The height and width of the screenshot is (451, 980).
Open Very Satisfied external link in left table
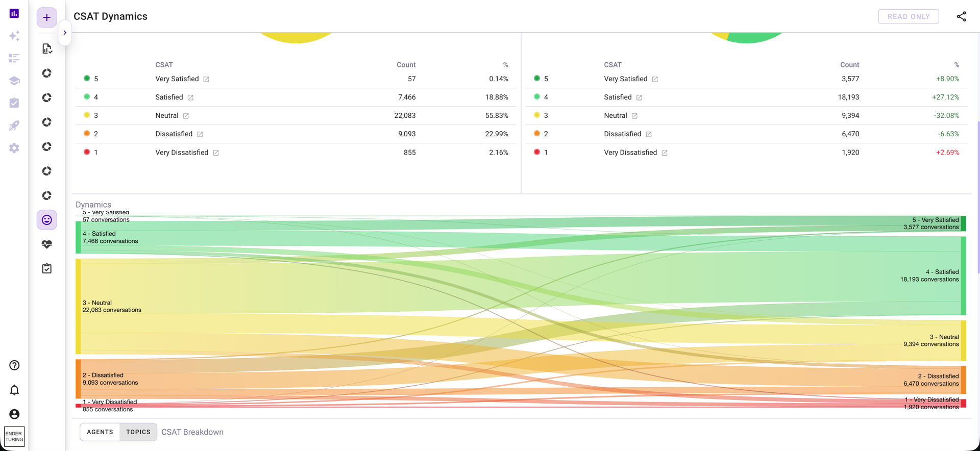206,79
